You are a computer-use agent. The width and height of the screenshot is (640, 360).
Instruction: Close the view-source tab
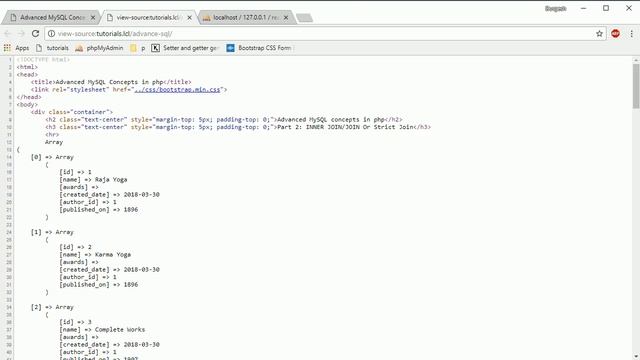[189, 18]
